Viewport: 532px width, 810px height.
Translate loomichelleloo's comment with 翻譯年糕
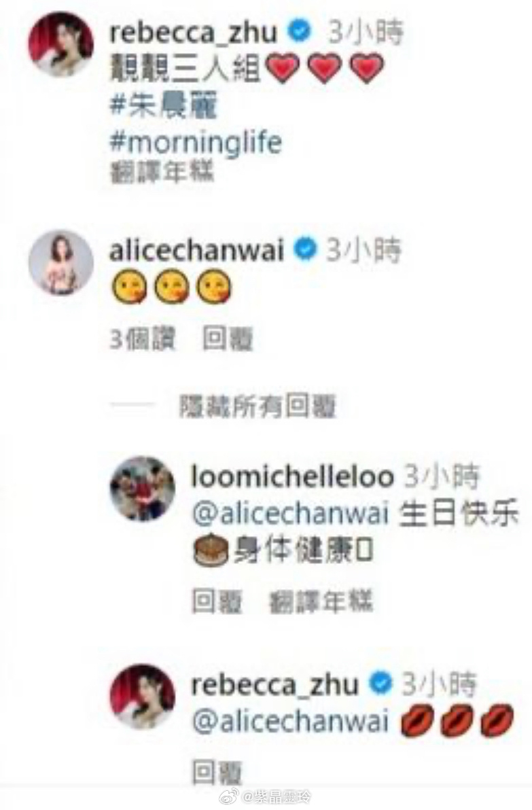click(321, 602)
